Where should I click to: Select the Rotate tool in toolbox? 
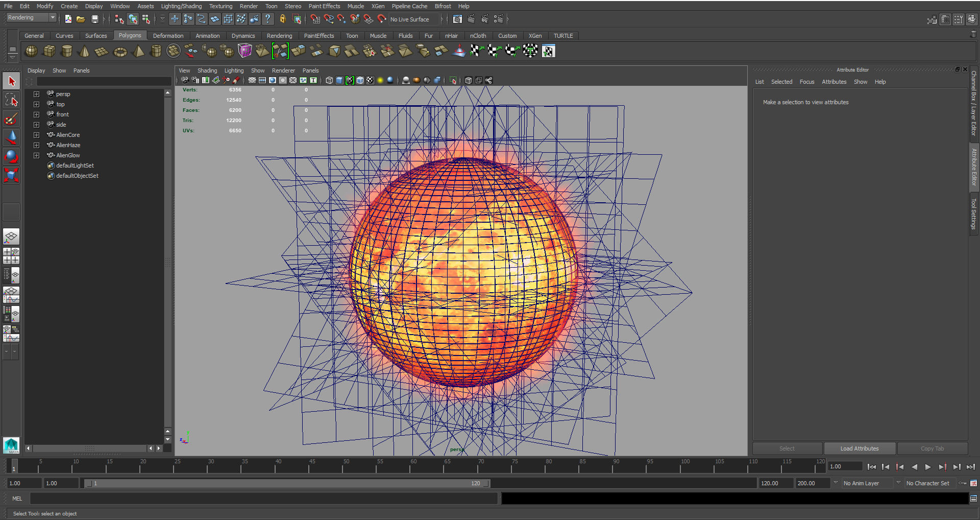click(11, 156)
